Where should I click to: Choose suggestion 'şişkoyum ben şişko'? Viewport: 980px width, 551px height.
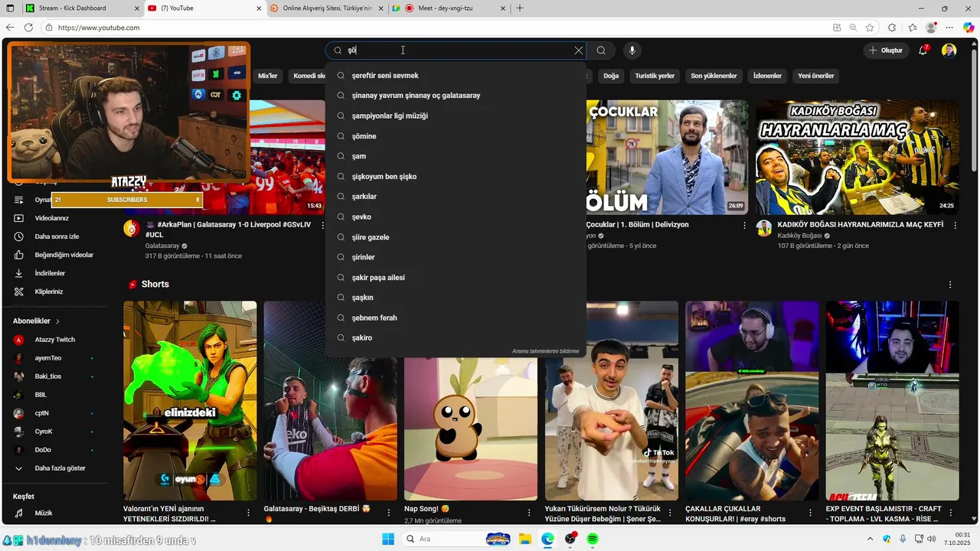click(x=456, y=177)
